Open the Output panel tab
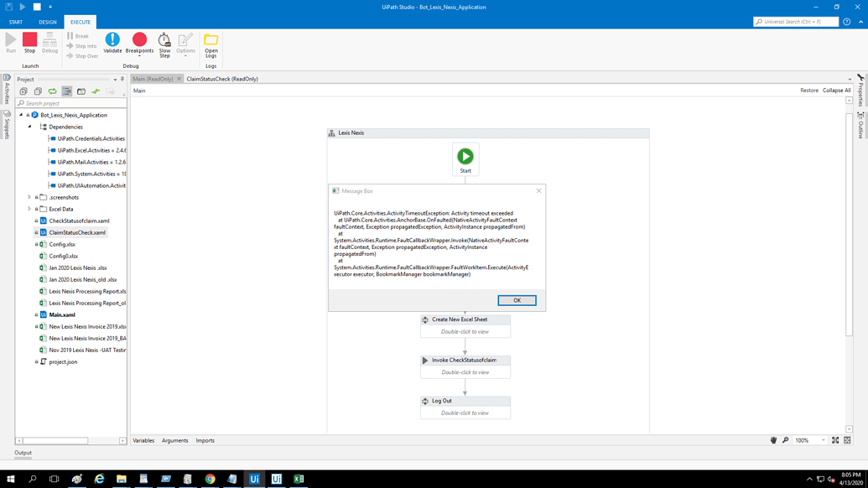Screen dimensions: 868x488 [23, 453]
